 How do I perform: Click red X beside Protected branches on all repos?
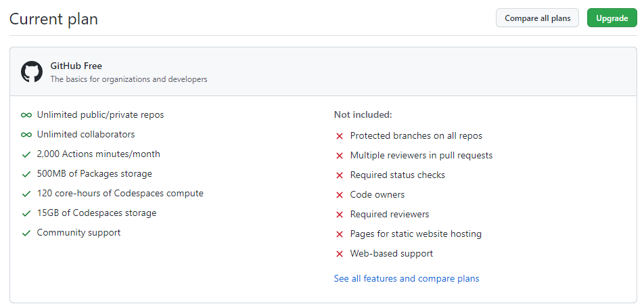click(x=340, y=136)
